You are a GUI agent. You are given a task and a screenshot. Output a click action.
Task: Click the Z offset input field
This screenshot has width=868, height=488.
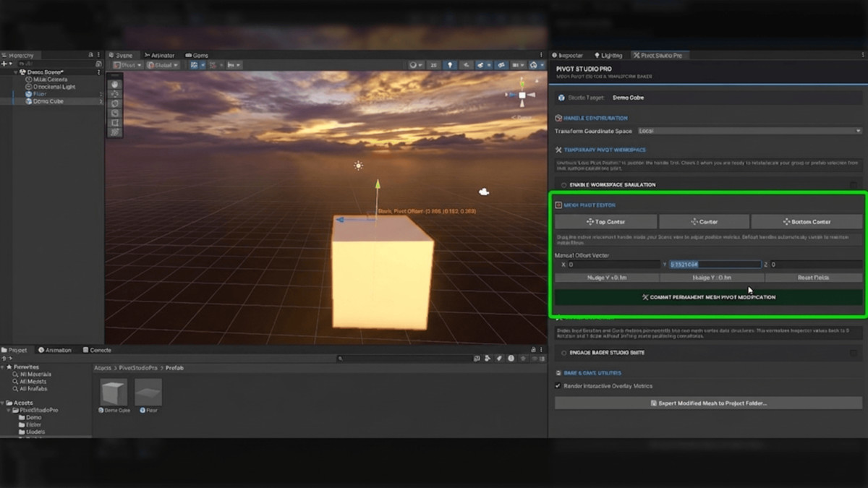coord(817,265)
